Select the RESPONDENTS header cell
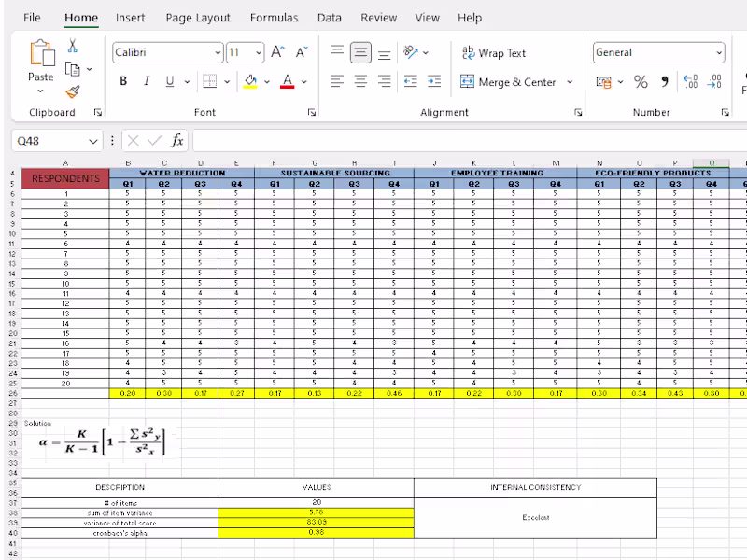Viewport: 747px width, 560px height. coord(65,178)
